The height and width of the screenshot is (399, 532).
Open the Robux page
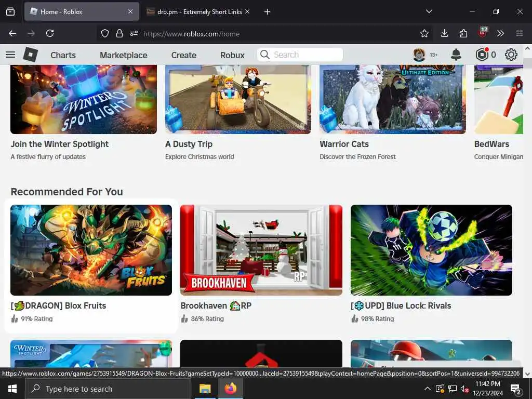[232, 55]
